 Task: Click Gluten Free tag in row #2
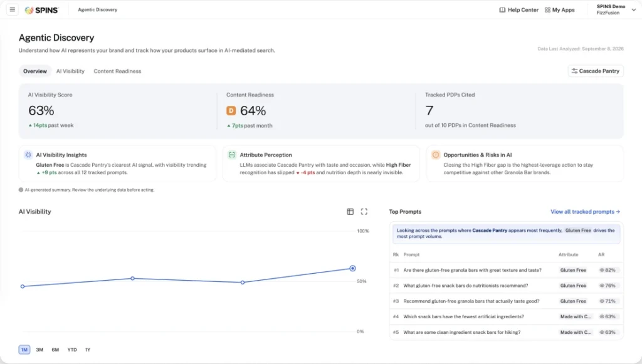pyautogui.click(x=573, y=286)
